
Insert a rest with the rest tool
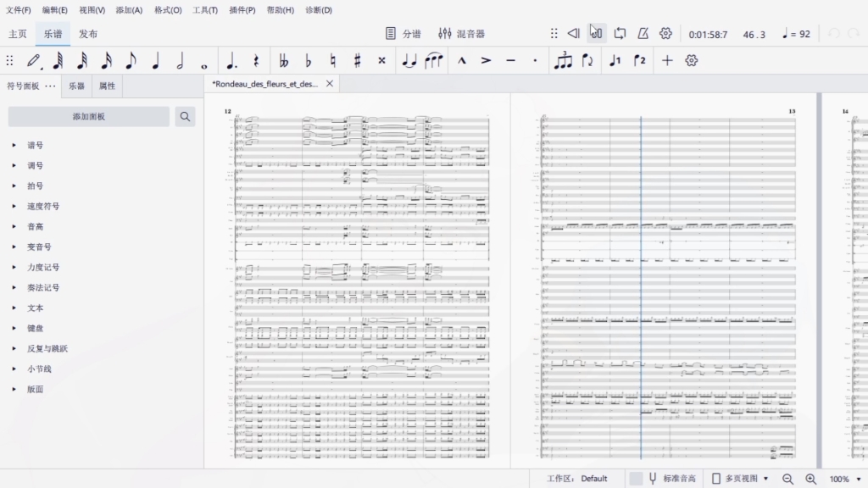[x=256, y=60]
